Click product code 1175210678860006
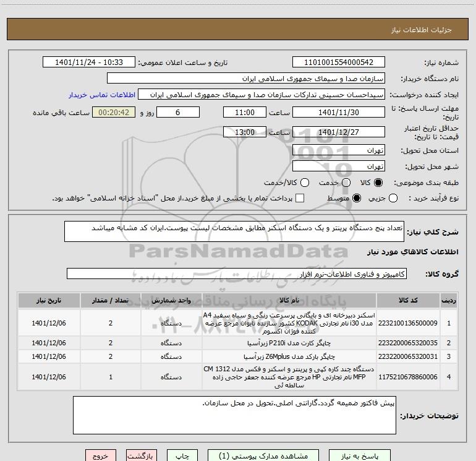Viewport: 476px width, 461px height. (x=408, y=377)
